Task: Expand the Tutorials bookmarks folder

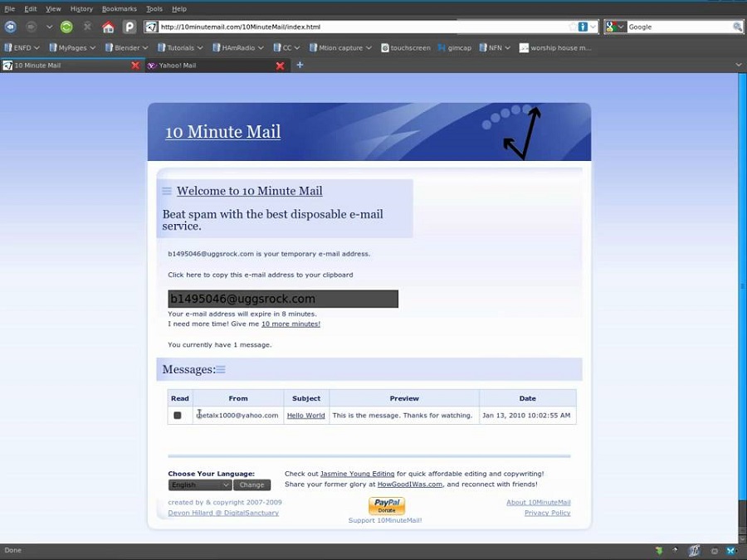Action: click(180, 48)
